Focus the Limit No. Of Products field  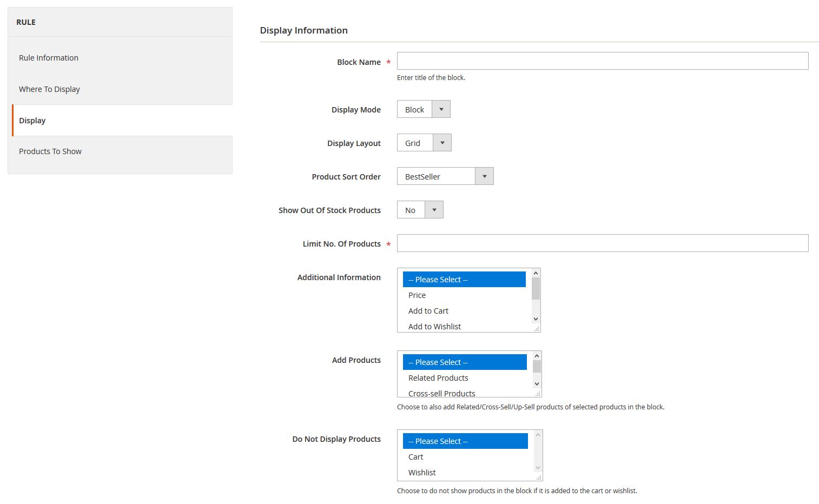pyautogui.click(x=602, y=243)
